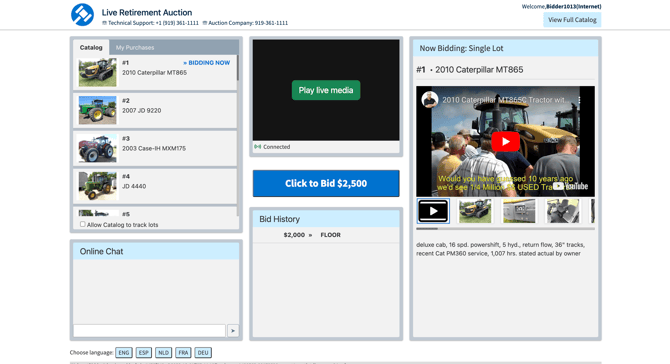Switch to the My Purchases tab
Viewport: 670px width, 364px height.
click(135, 47)
